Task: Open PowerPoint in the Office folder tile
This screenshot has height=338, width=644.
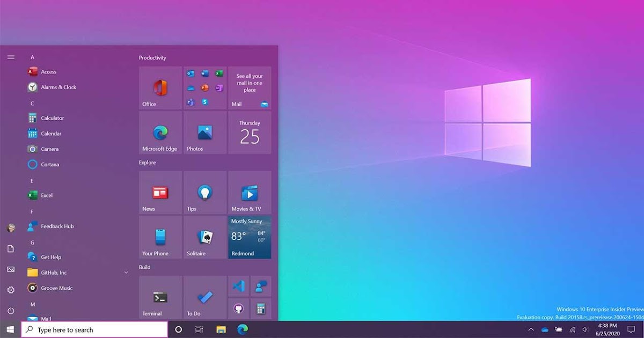Action: [x=205, y=88]
